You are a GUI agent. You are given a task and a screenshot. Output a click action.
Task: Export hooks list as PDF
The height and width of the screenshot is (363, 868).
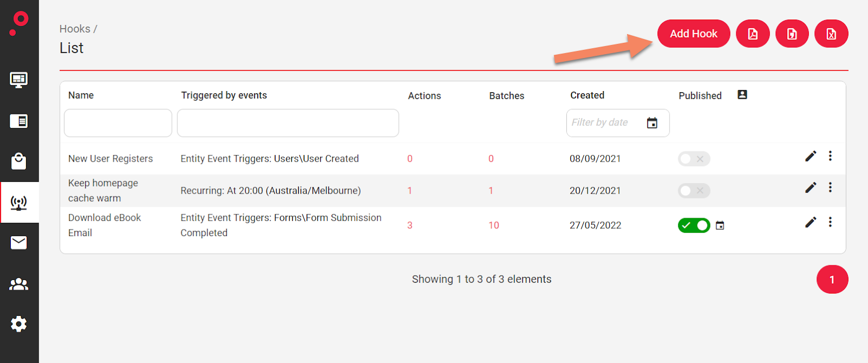752,34
